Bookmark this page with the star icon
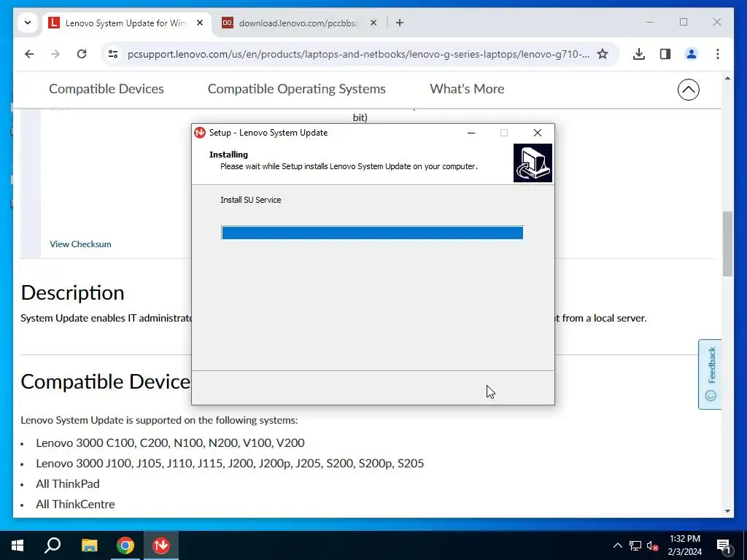This screenshot has width=747, height=560. pos(602,54)
